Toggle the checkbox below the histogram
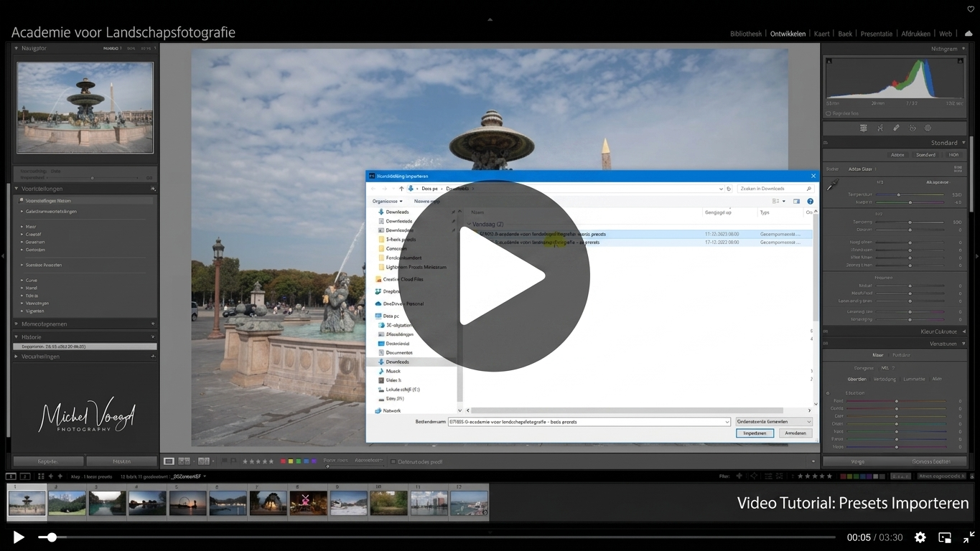 (829, 113)
